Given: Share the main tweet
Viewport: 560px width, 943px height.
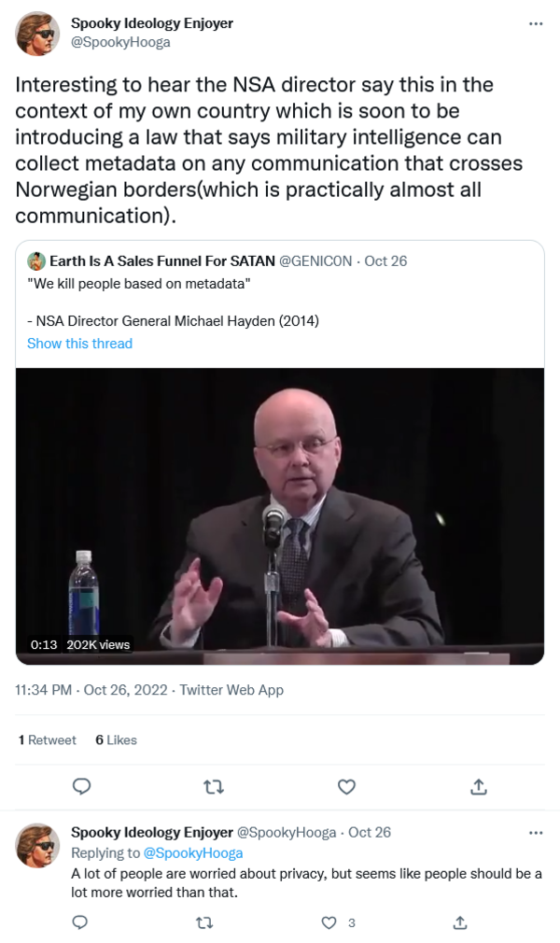Looking at the screenshot, I should coord(479,786).
